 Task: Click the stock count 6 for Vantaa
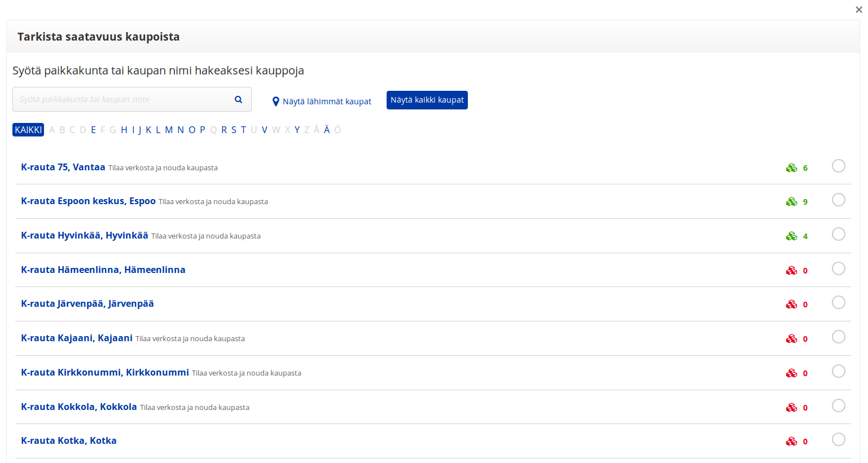pyautogui.click(x=805, y=168)
